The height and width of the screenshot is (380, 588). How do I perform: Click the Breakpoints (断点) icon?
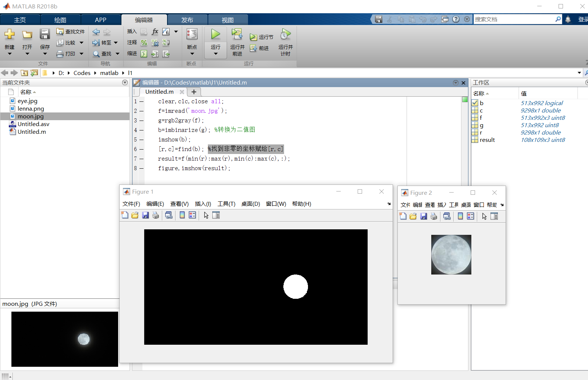[192, 34]
